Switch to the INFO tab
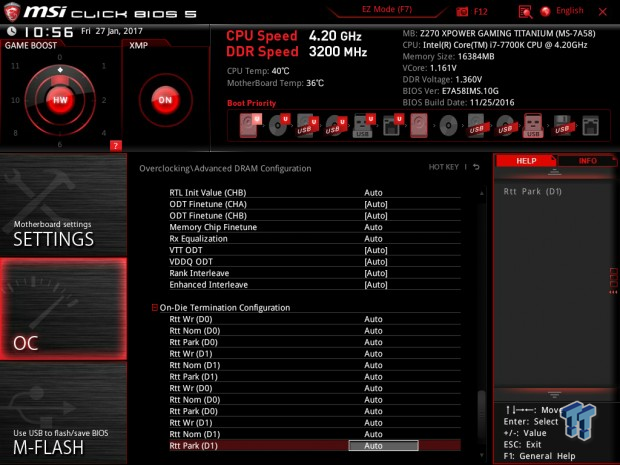The height and width of the screenshot is (465, 620). coord(587,161)
